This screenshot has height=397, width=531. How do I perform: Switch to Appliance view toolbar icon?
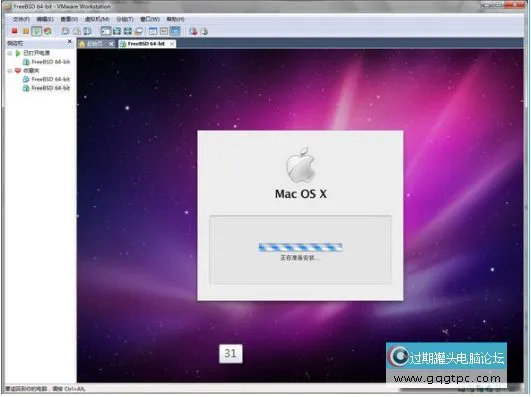tap(164, 31)
